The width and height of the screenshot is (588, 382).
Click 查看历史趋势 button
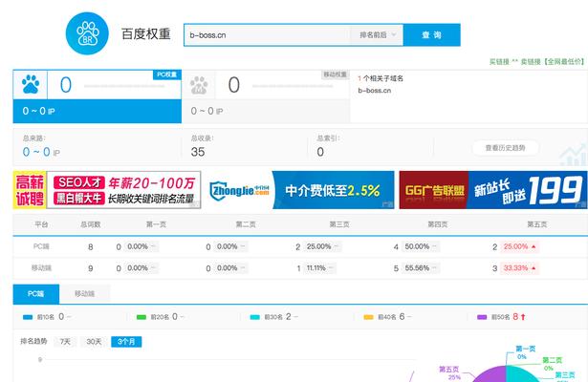(505, 148)
